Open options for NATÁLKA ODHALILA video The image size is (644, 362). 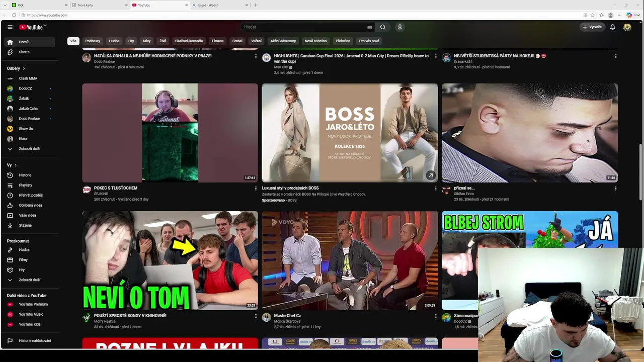256,56
